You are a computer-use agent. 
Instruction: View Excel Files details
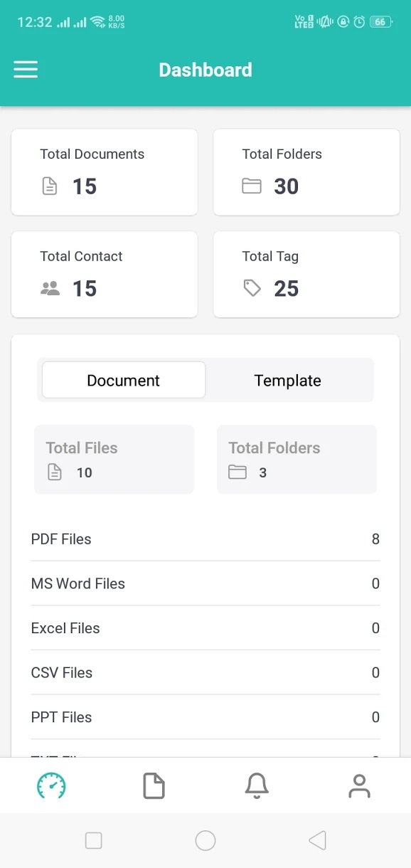(x=205, y=628)
